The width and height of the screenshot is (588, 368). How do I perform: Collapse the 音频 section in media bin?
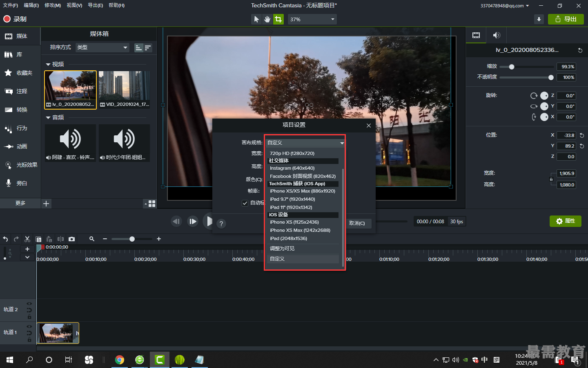coord(48,118)
